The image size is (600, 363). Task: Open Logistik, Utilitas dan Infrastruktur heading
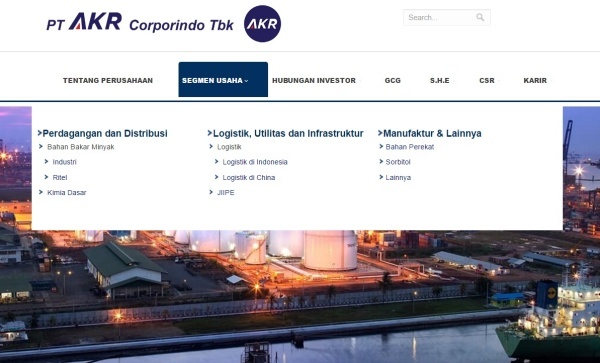pos(288,133)
